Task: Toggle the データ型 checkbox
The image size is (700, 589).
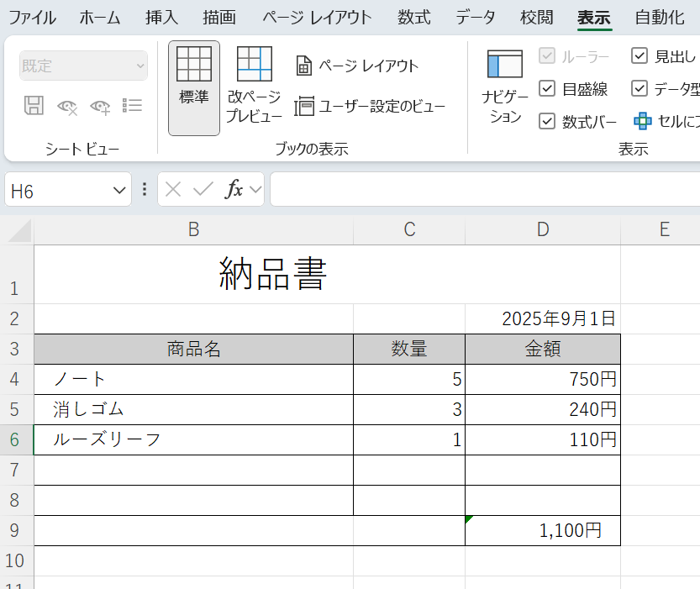Action: tap(639, 88)
